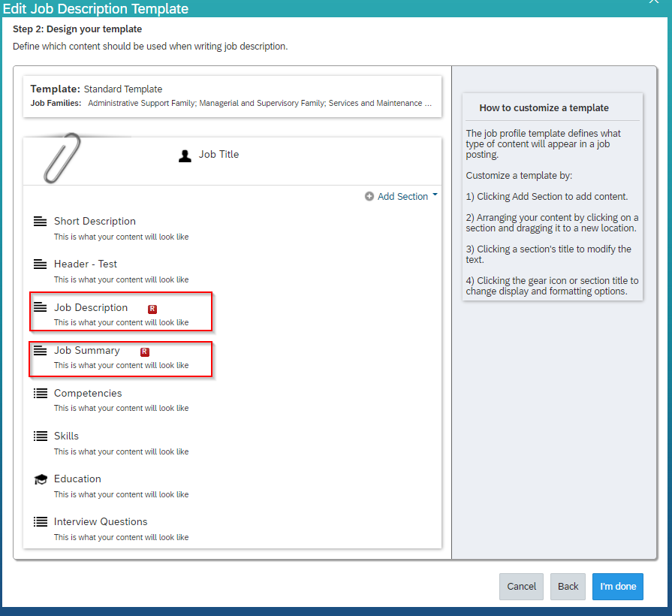Image resolution: width=672 pixels, height=616 pixels.
Task: Close the Edit Job Description Template dialog
Action: (653, 2)
